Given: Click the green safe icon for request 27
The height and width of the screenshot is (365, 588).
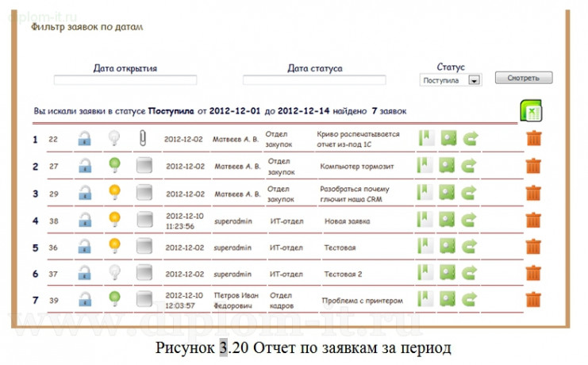Looking at the screenshot, I should coord(447,166).
